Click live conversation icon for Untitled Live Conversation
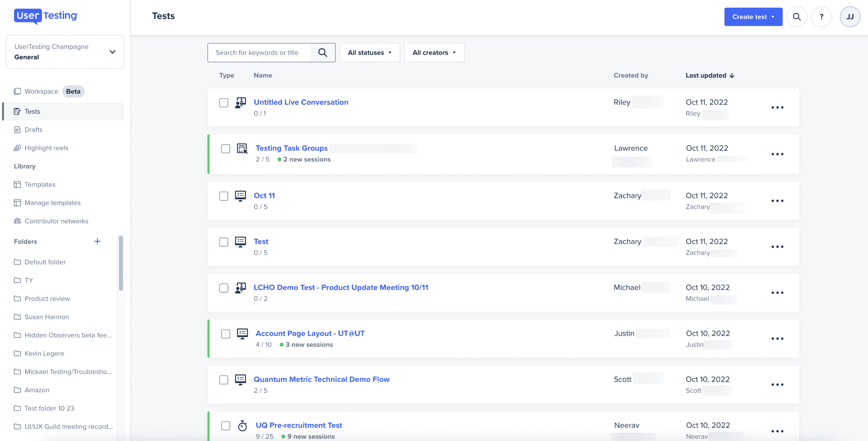The height and width of the screenshot is (441, 868). pyautogui.click(x=240, y=103)
